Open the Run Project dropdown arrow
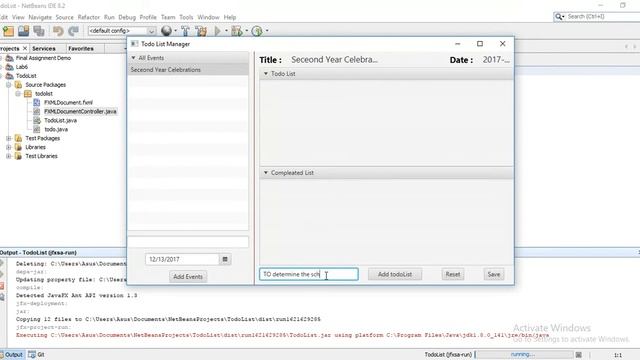640x360 pixels. [226, 31]
